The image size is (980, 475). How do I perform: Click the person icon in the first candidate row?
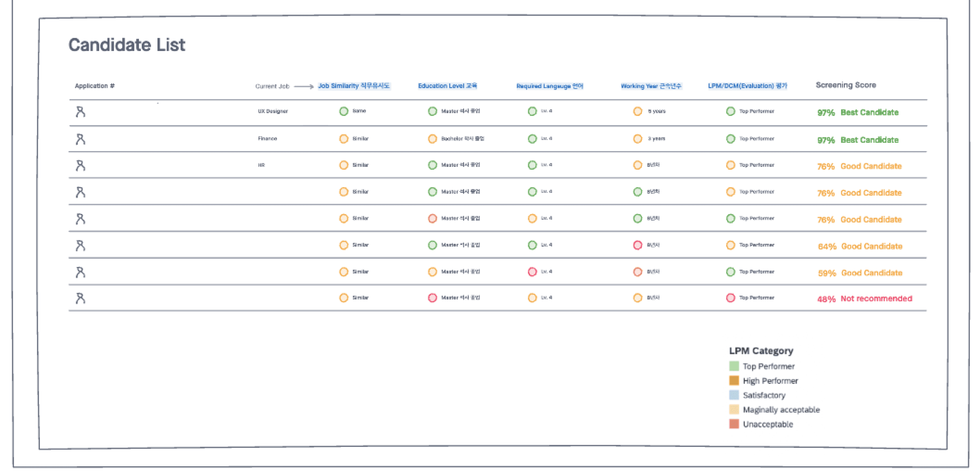point(80,112)
